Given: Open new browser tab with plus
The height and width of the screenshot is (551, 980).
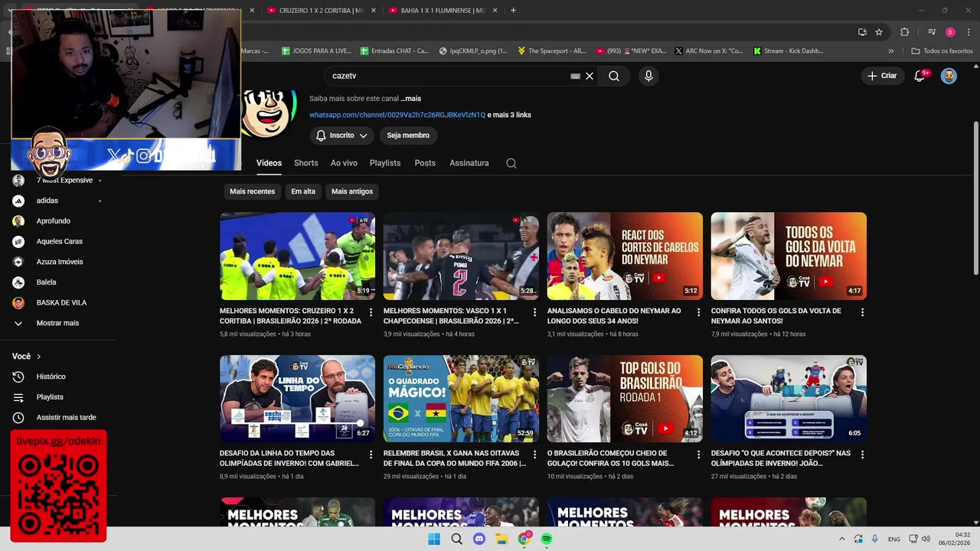Looking at the screenshot, I should coord(513,10).
